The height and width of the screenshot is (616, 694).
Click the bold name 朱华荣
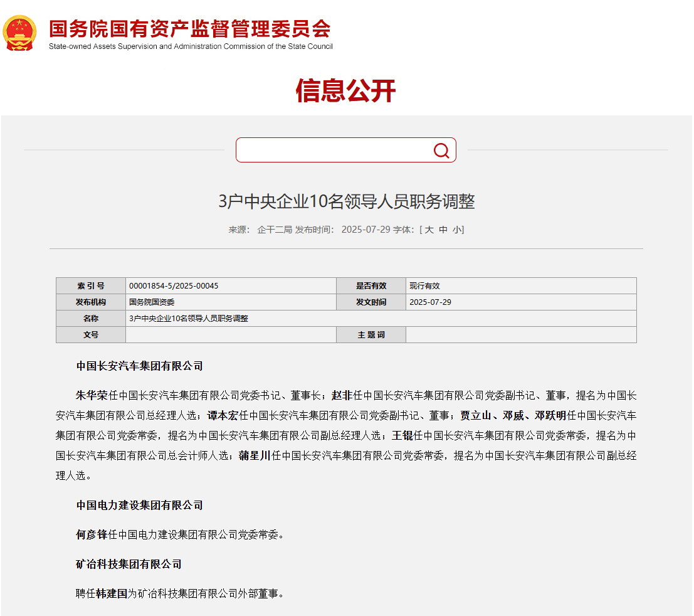tap(92, 395)
